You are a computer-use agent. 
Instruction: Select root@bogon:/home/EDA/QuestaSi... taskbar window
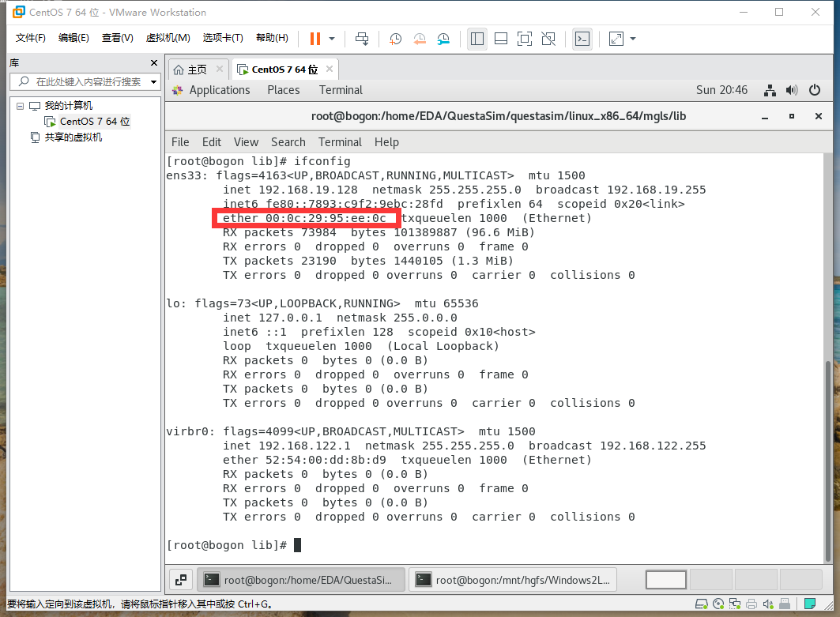(301, 580)
